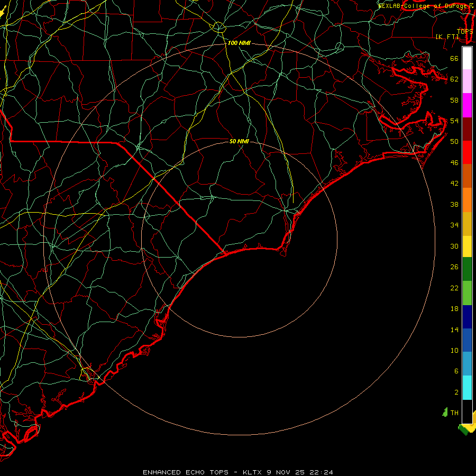Click the [K FT] units label
Image resolution: width=476 pixels, height=476 pixels.
(x=447, y=36)
